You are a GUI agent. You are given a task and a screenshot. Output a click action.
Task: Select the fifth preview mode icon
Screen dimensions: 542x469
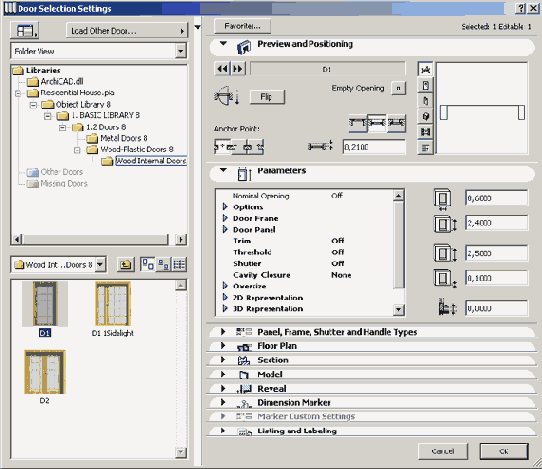426,132
